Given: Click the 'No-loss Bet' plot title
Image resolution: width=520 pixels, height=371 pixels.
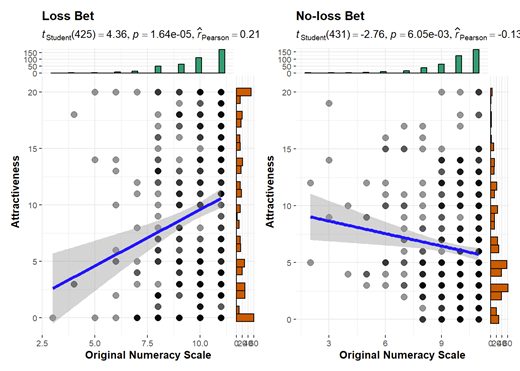Looking at the screenshot, I should point(330,16).
